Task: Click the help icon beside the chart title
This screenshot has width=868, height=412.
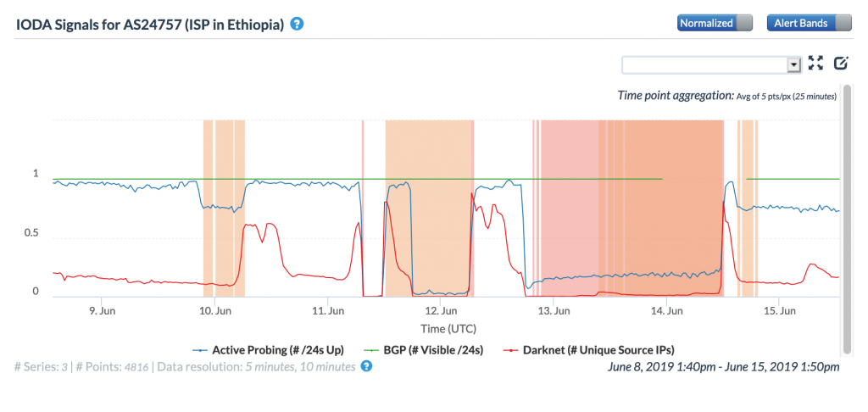Action: [297, 24]
